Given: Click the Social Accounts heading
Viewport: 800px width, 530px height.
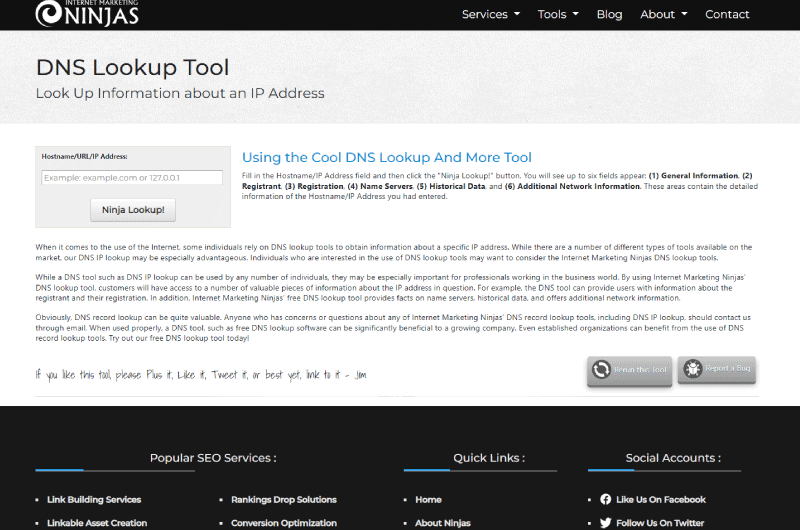Looking at the screenshot, I should (673, 458).
